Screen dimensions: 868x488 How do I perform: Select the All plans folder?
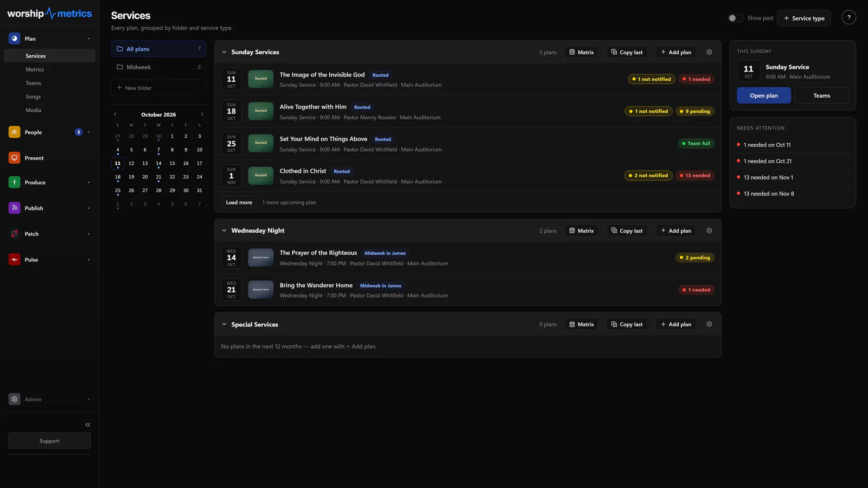[158, 49]
